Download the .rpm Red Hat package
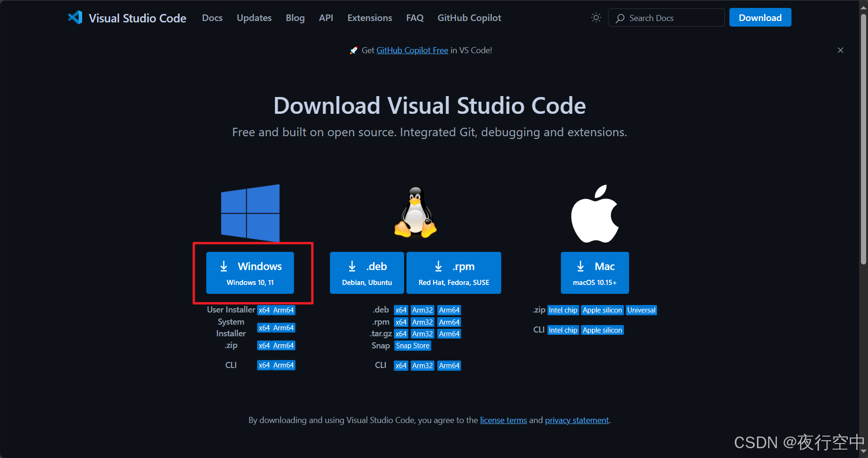The height and width of the screenshot is (458, 868). tap(454, 273)
